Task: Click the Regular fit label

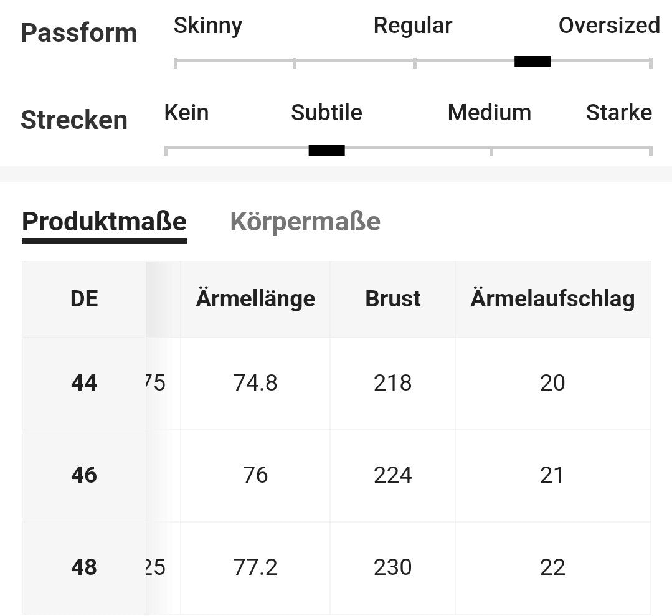Action: [412, 26]
